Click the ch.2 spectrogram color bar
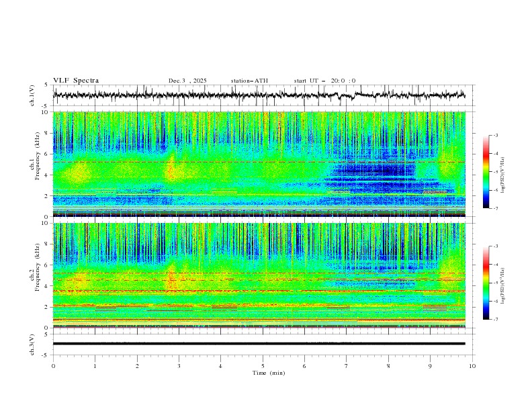This screenshot has height=411, width=532. pyautogui.click(x=486, y=283)
